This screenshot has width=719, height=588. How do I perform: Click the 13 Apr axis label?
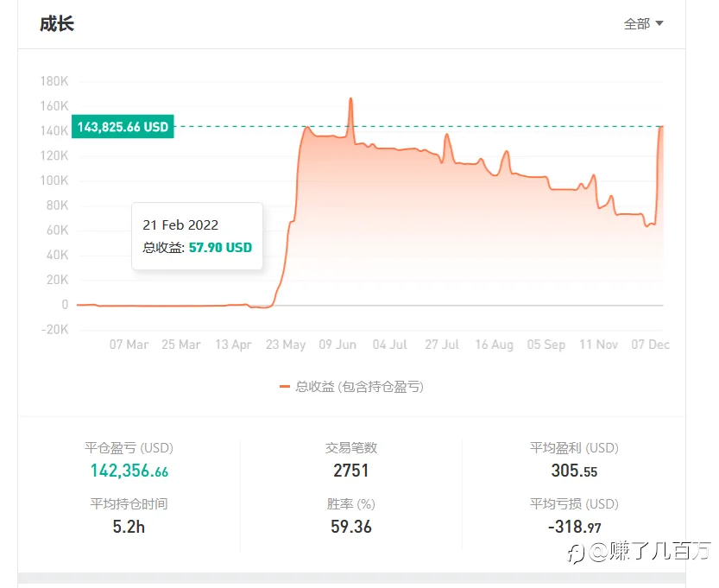pyautogui.click(x=233, y=345)
